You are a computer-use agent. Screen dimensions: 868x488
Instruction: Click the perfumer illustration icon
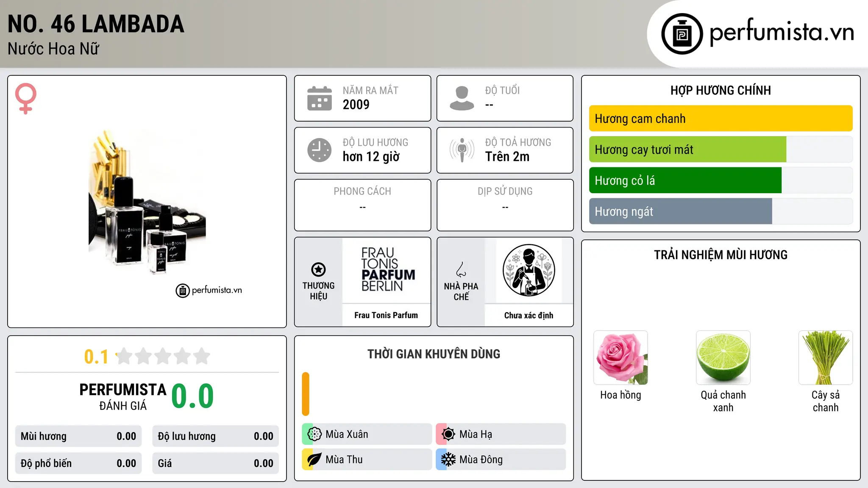click(529, 270)
